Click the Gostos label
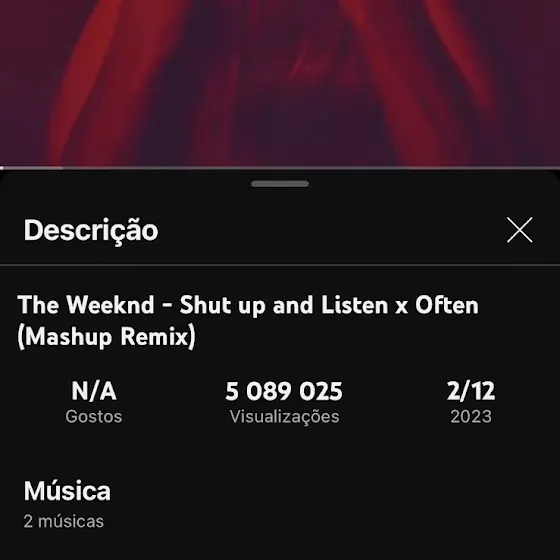 tap(94, 416)
